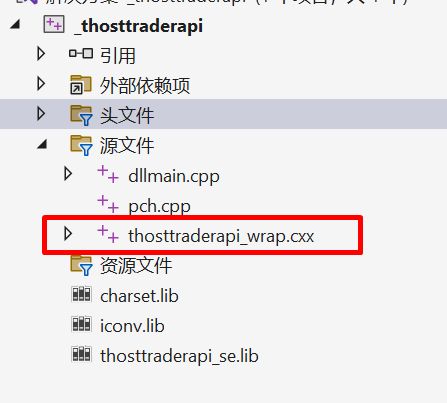This screenshot has height=403, width=447.
Task: Click the 引用 references icon
Action: pos(81,53)
